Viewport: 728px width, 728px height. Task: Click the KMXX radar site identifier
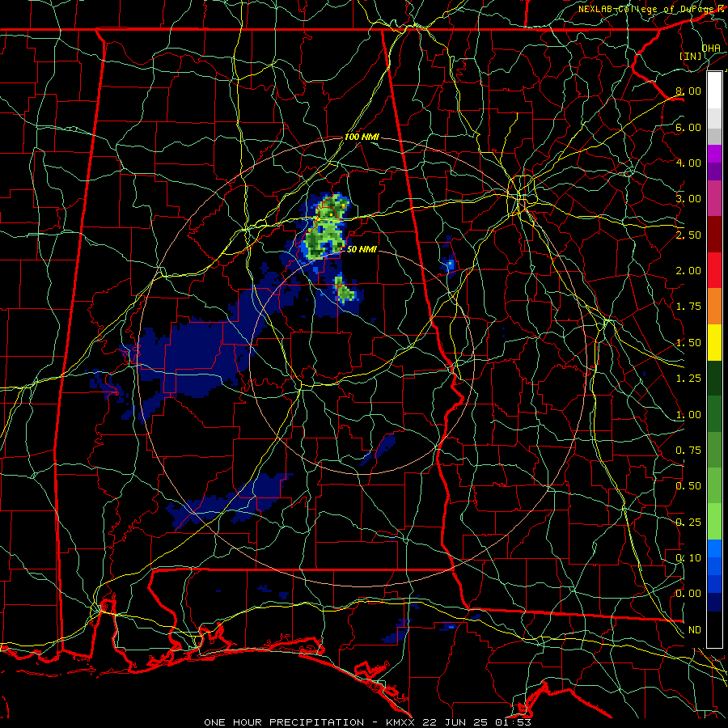pos(400,722)
